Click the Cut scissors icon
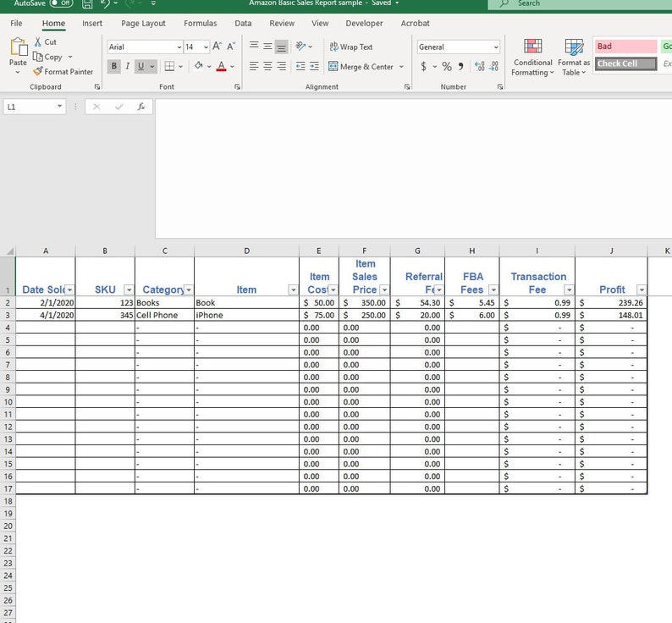This screenshot has width=672, height=623. [38, 41]
